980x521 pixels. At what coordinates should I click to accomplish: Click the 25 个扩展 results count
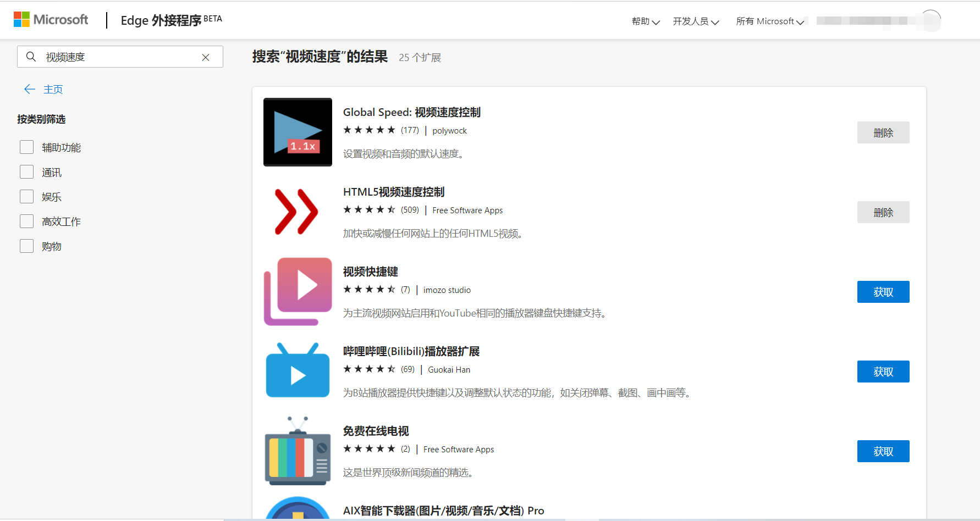420,58
